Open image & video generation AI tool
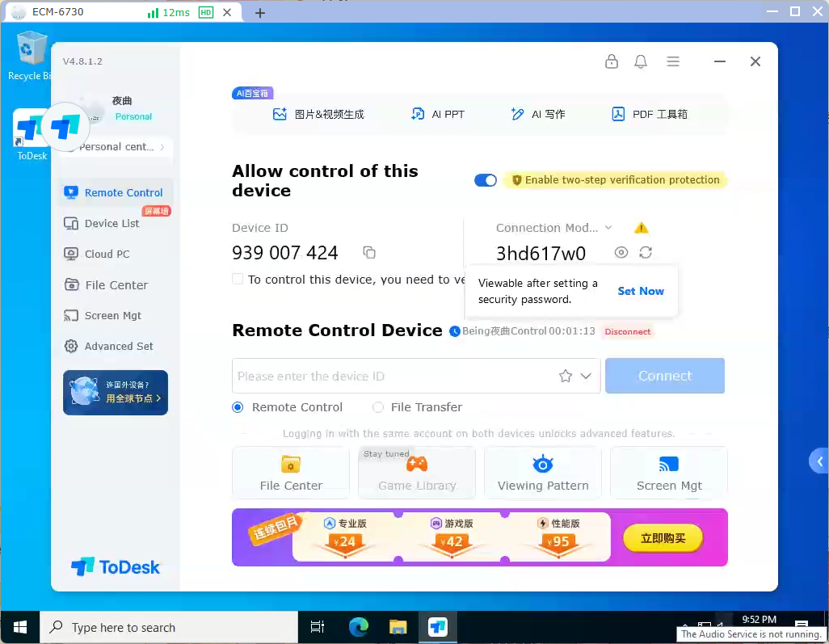This screenshot has width=829, height=644. tap(318, 114)
